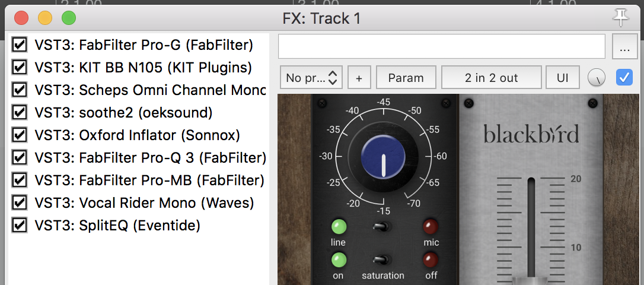
Task: Click the red saturation off LED
Action: click(431, 259)
